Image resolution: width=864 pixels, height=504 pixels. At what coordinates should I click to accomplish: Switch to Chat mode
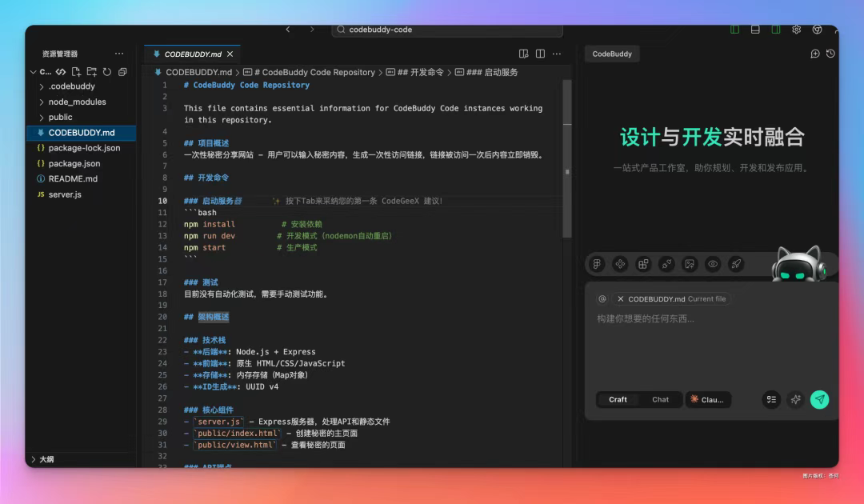point(660,399)
